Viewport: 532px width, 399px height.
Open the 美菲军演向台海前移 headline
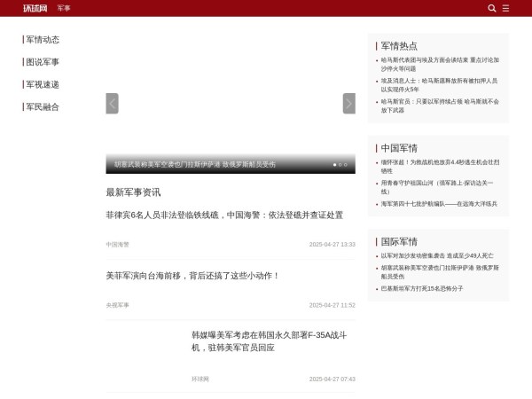click(192, 276)
